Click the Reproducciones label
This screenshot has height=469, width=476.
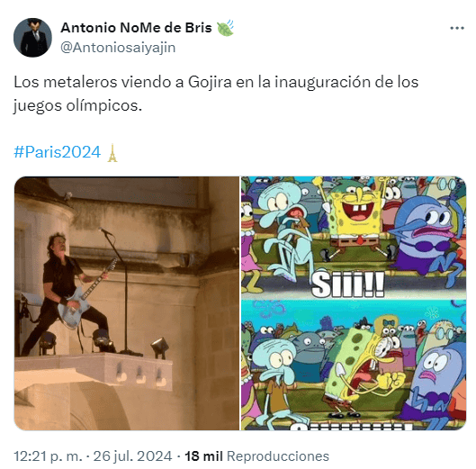click(x=278, y=456)
